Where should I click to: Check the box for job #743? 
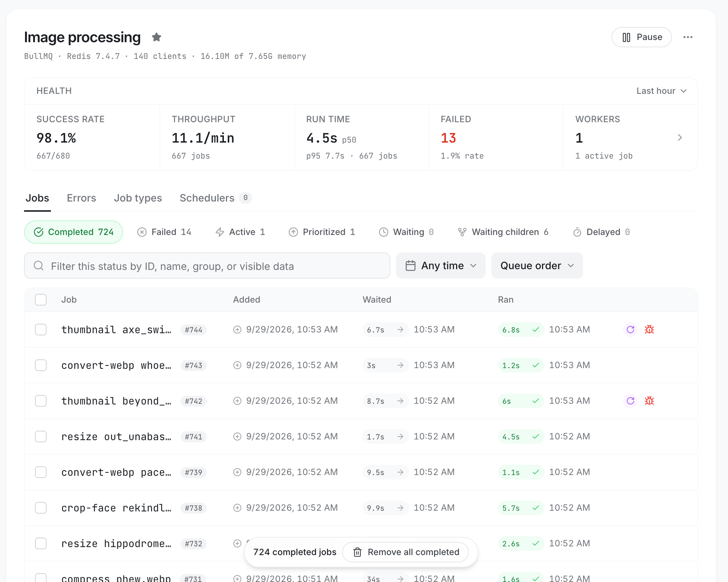point(41,365)
